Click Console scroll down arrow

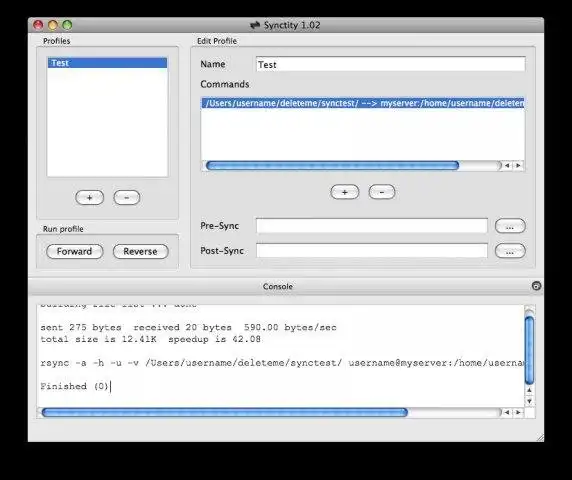[x=529, y=401]
